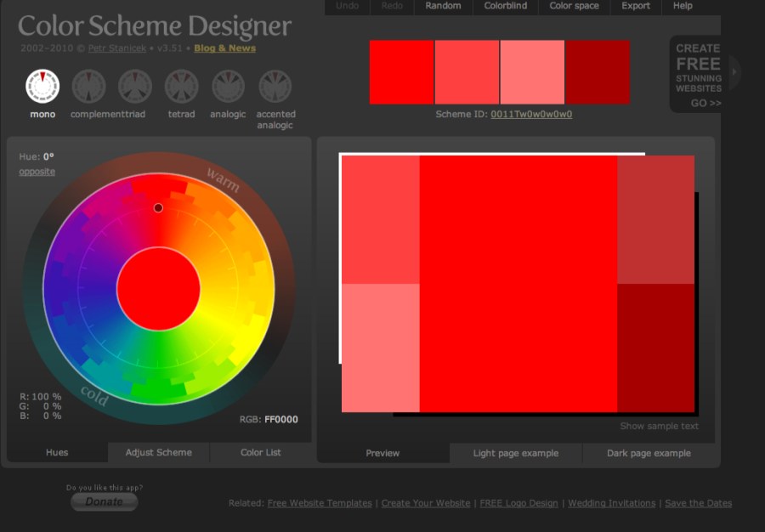Open the Color space menu
765x532 pixels.
575,6
